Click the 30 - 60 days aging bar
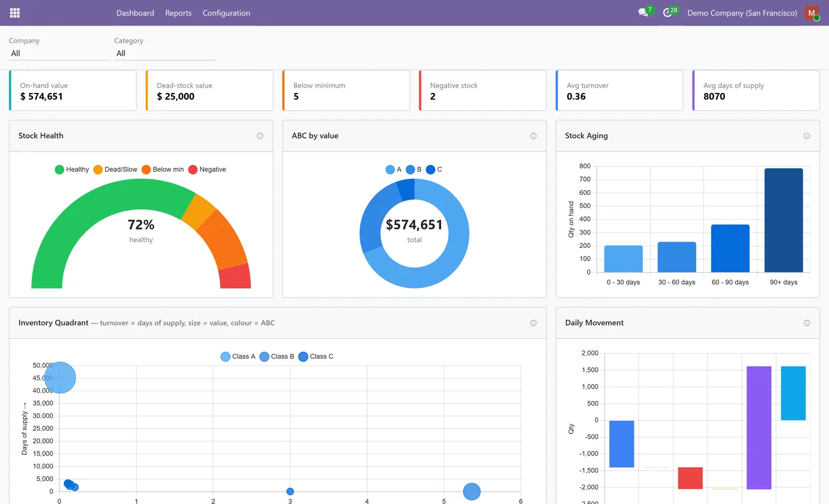Image resolution: width=829 pixels, height=504 pixels. pos(677,257)
